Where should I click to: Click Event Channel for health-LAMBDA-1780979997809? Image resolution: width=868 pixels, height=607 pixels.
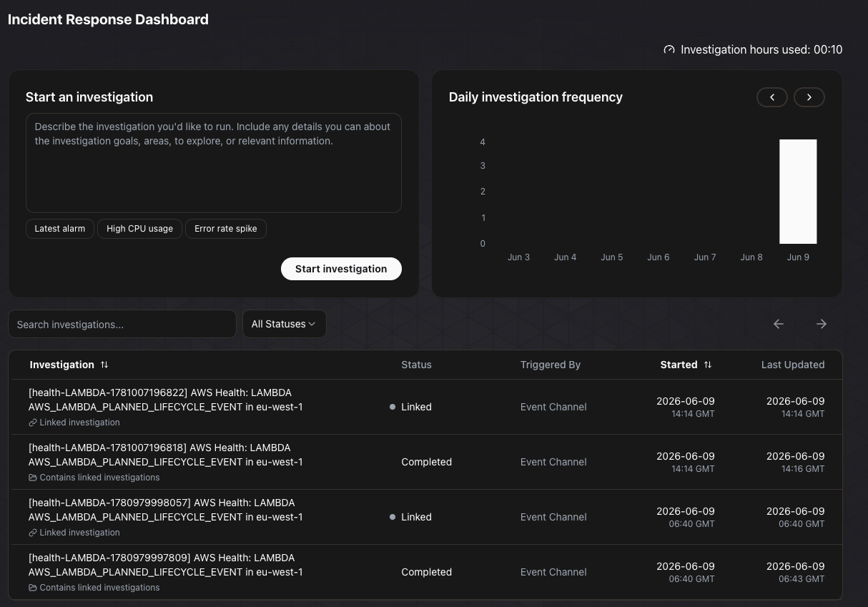pyautogui.click(x=553, y=572)
